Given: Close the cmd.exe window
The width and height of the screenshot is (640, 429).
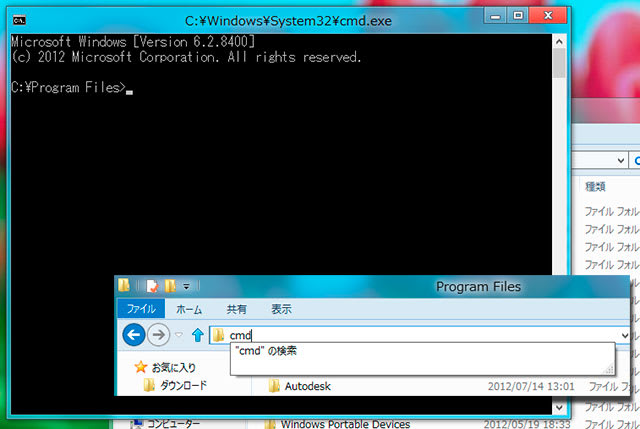Looking at the screenshot, I should 548,16.
